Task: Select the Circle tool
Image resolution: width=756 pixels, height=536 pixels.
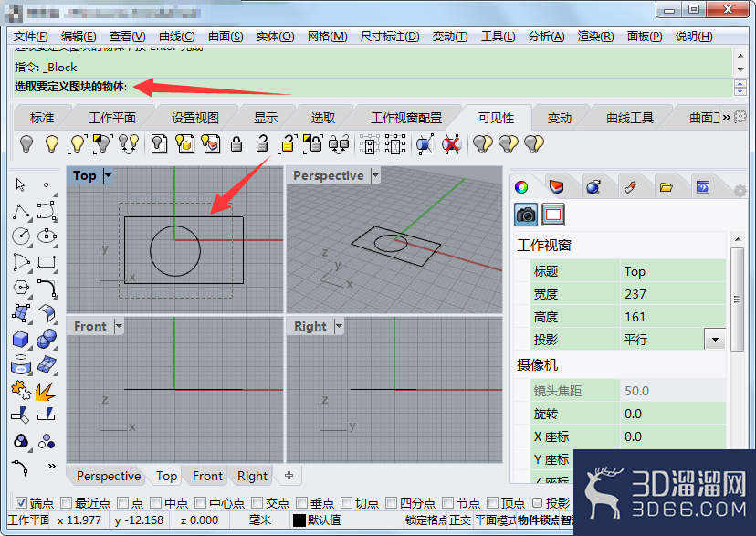Action: [21, 236]
